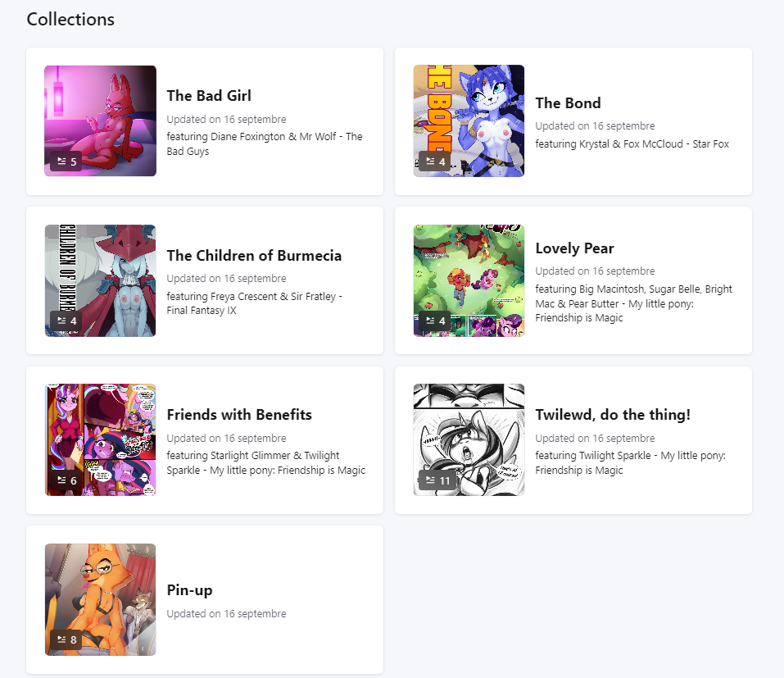Click the Collections heading
The width and height of the screenshot is (784, 678).
(70, 19)
